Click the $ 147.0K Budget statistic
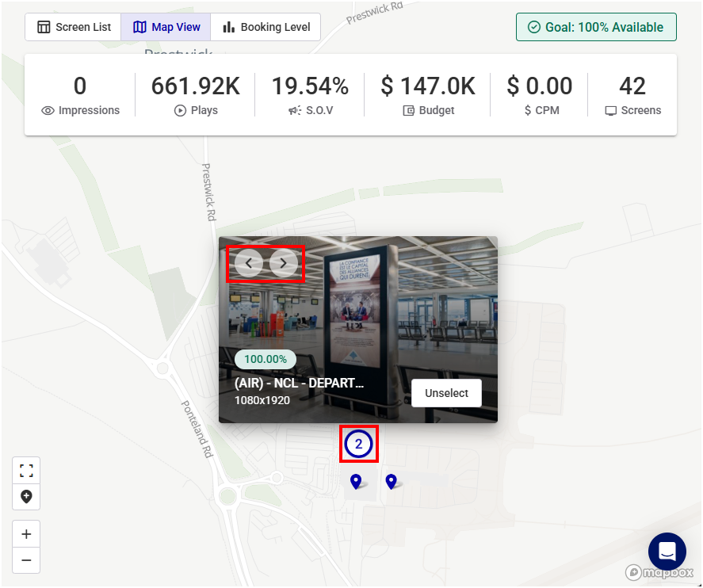 (x=428, y=95)
